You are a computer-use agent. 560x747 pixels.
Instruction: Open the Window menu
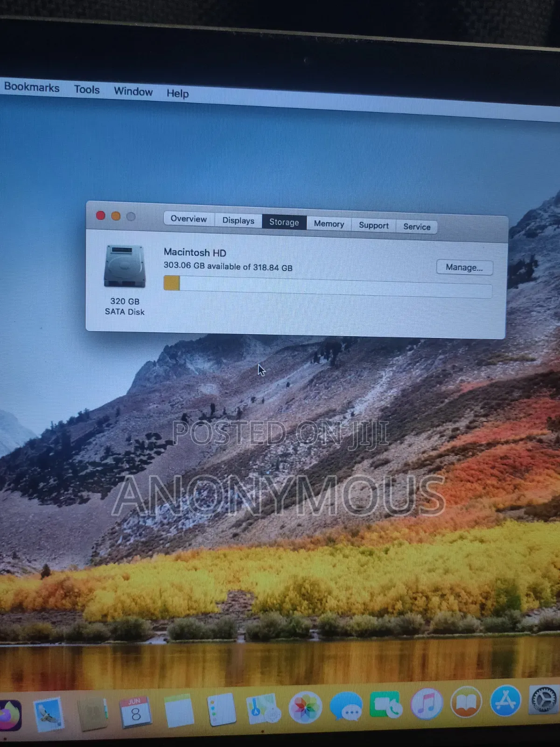click(133, 91)
